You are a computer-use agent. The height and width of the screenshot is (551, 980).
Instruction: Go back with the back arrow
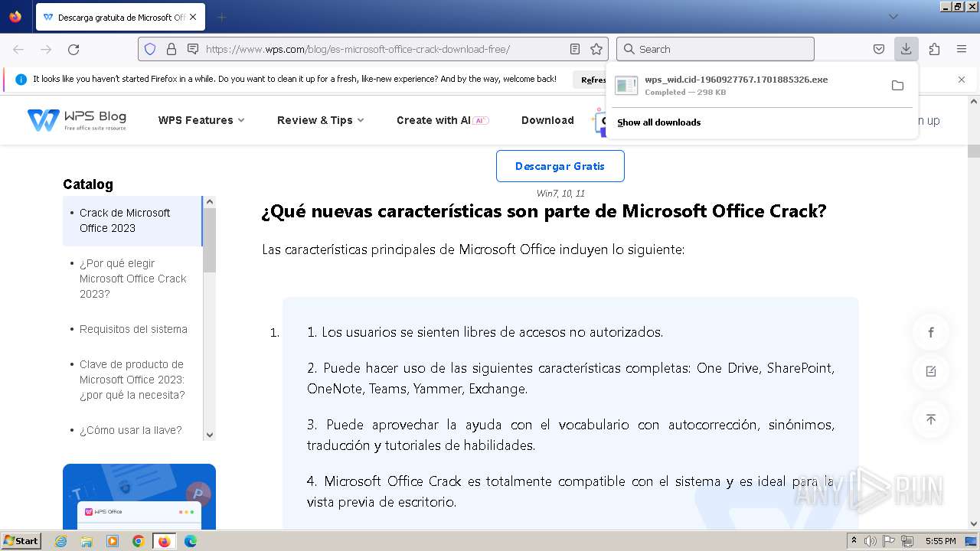coord(18,49)
